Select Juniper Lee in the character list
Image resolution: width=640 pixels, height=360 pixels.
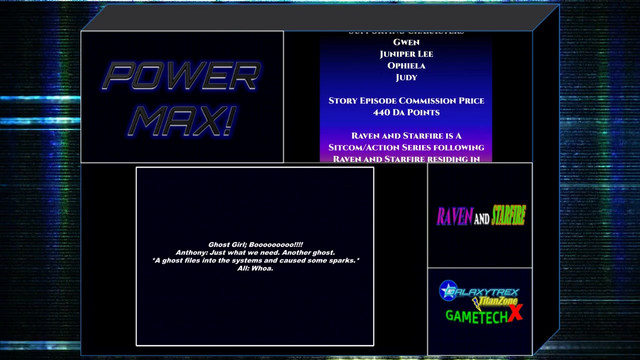pyautogui.click(x=406, y=54)
